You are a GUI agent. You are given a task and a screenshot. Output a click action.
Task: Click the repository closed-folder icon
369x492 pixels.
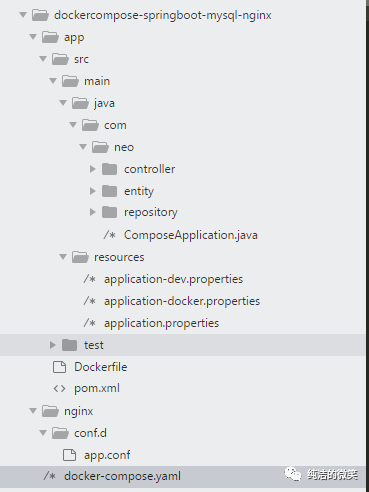pos(109,212)
